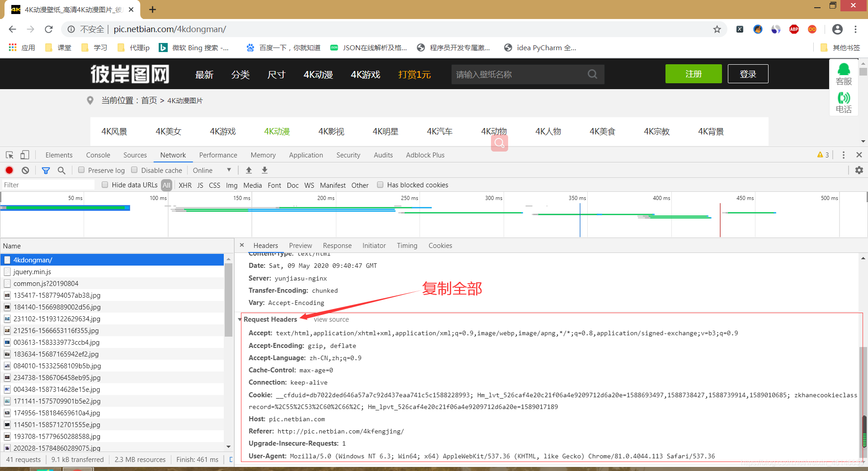This screenshot has height=471, width=868.
Task: Open the Cookies tab of the request
Action: pos(440,245)
